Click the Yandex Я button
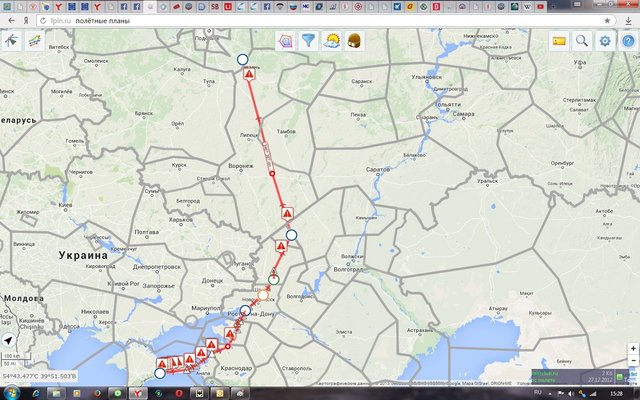Image resolution: width=640 pixels, height=400 pixels. pos(26,20)
